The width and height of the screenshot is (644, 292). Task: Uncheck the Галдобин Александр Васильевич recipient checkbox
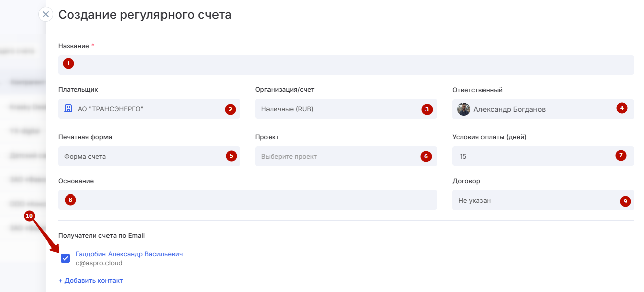[x=65, y=258]
